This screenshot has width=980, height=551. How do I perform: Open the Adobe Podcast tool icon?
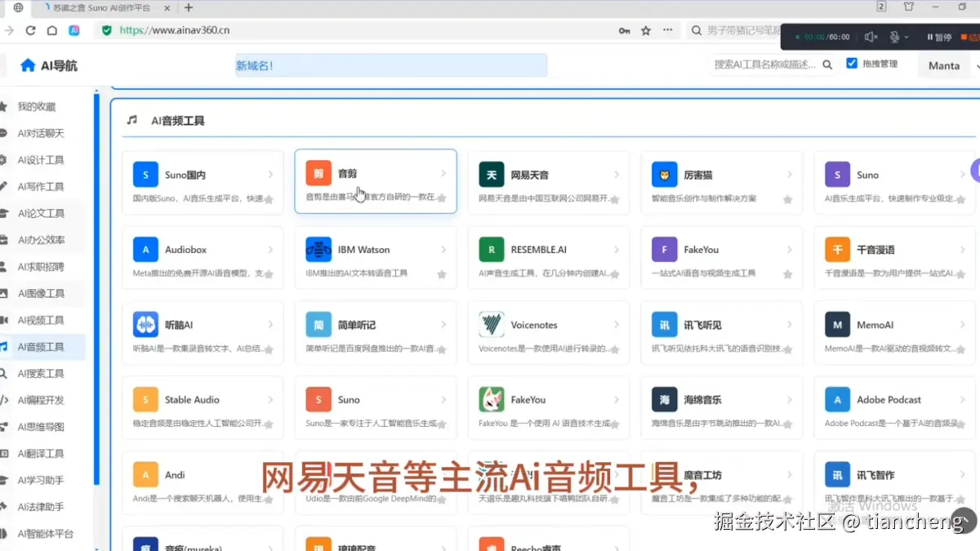tap(837, 399)
